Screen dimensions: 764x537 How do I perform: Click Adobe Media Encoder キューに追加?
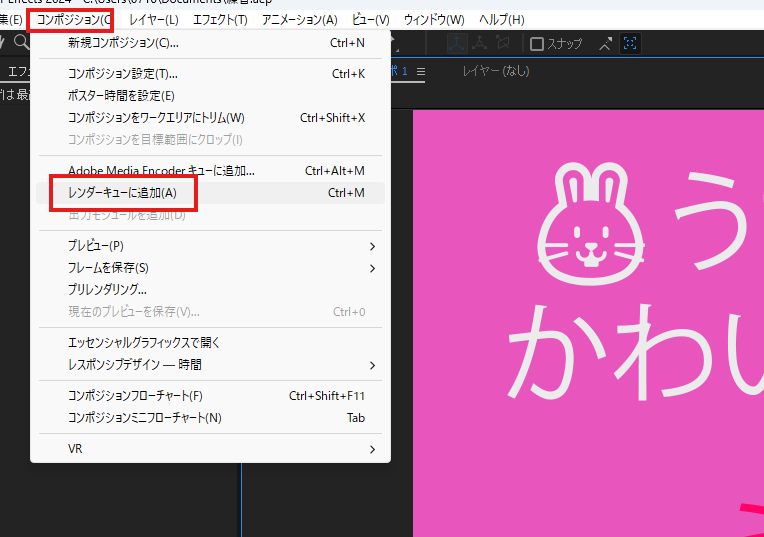(x=161, y=171)
